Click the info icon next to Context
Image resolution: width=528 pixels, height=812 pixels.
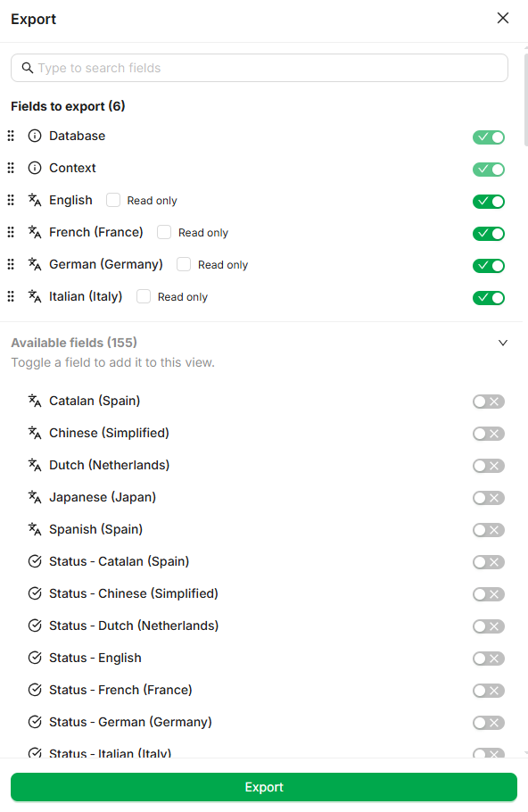pos(35,168)
